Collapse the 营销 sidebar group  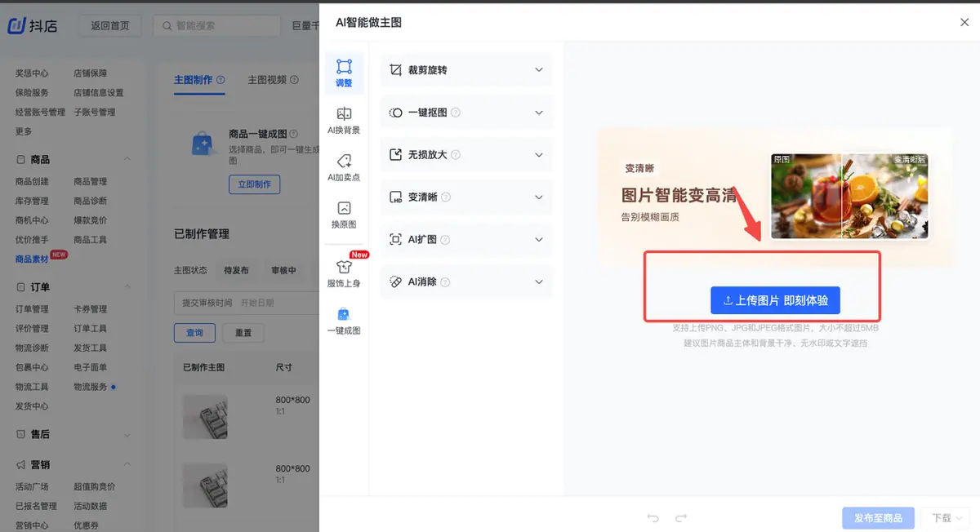pos(127,464)
